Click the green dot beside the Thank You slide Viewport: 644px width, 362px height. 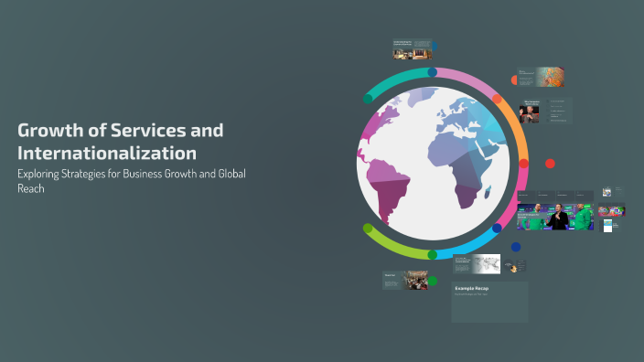433,282
